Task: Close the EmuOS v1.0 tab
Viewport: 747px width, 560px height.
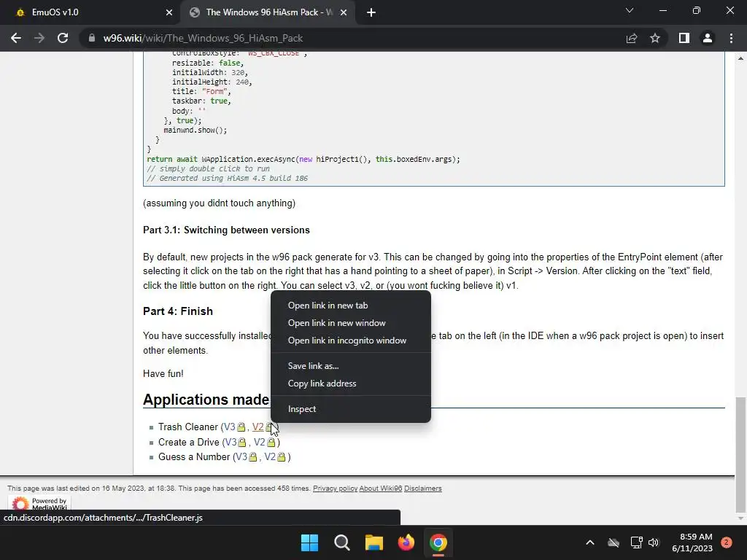Action: pyautogui.click(x=169, y=12)
